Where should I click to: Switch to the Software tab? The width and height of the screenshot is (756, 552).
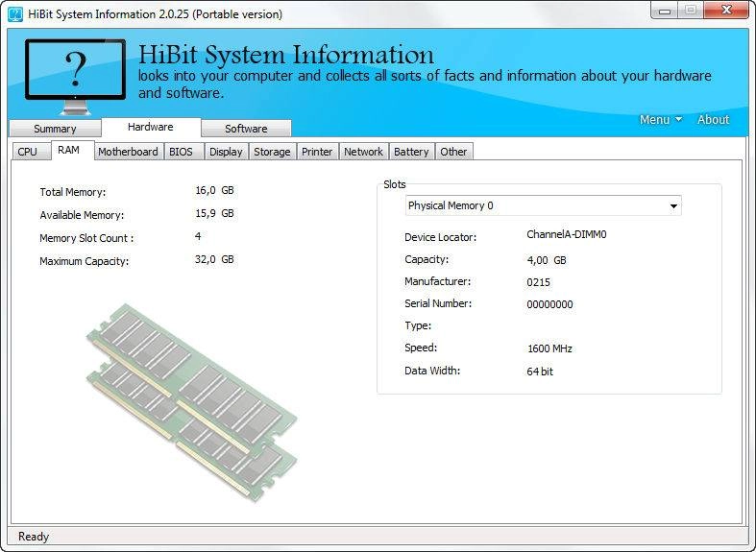(x=246, y=129)
